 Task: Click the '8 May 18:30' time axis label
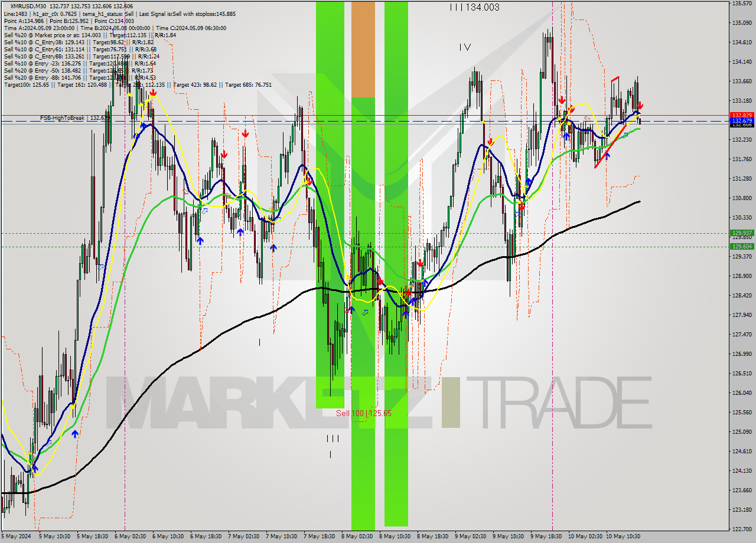tap(432, 537)
